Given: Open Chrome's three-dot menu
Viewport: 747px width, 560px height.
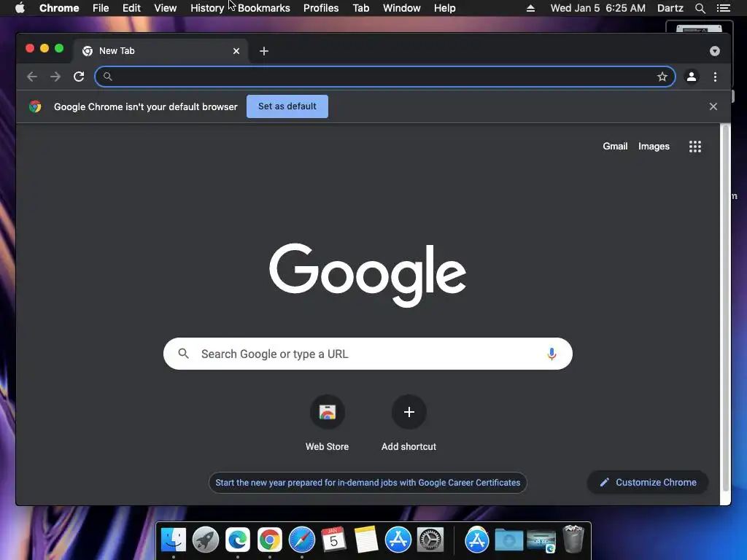Looking at the screenshot, I should (715, 77).
